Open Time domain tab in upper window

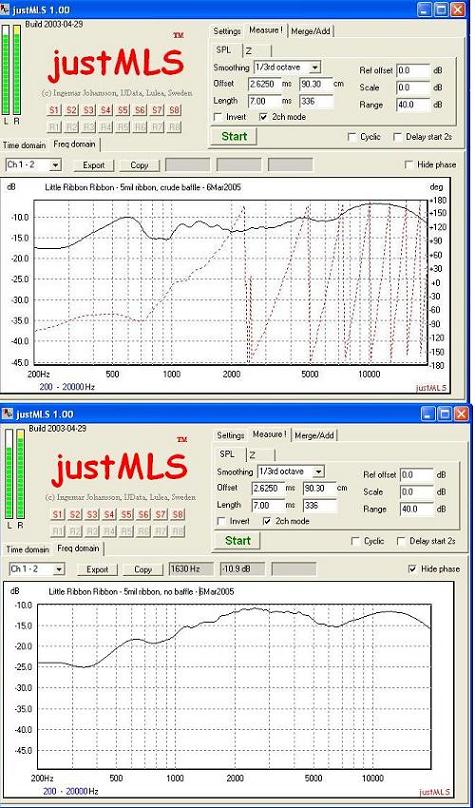24,145
